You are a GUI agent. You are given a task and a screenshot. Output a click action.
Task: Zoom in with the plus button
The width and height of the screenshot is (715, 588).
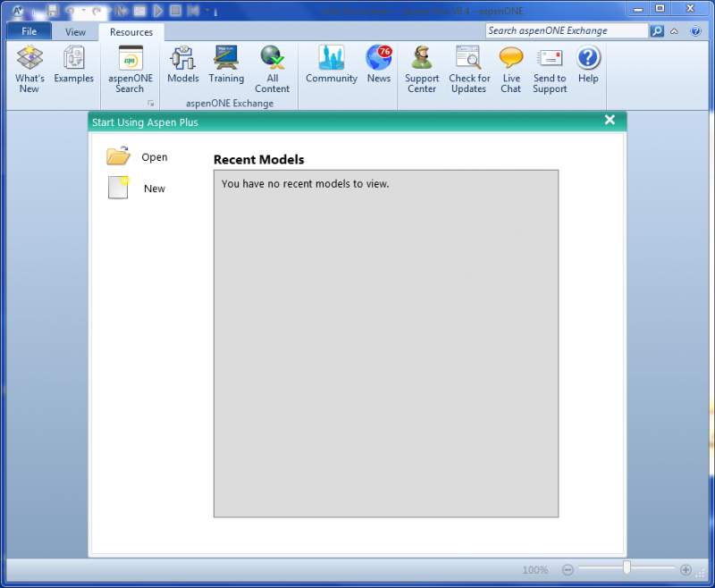[686, 570]
